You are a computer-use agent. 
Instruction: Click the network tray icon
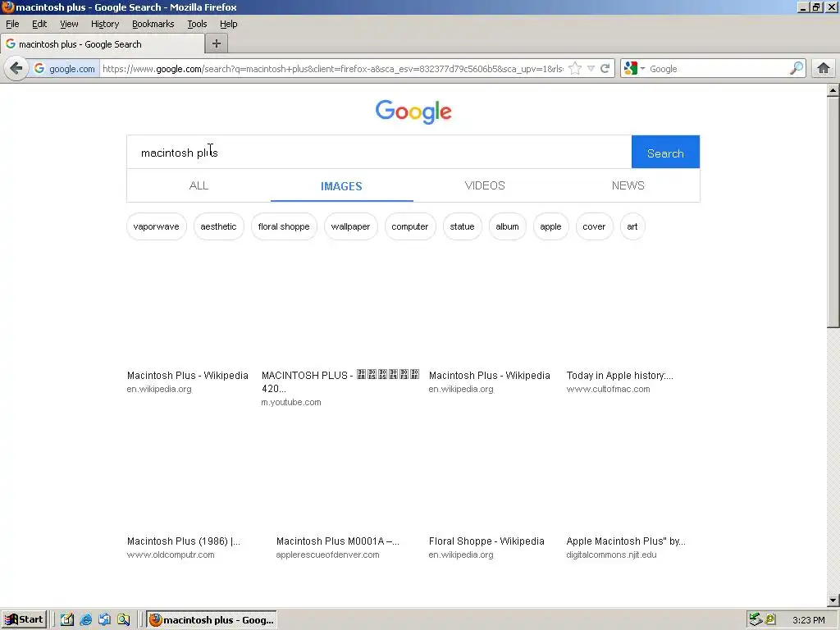[x=756, y=620]
